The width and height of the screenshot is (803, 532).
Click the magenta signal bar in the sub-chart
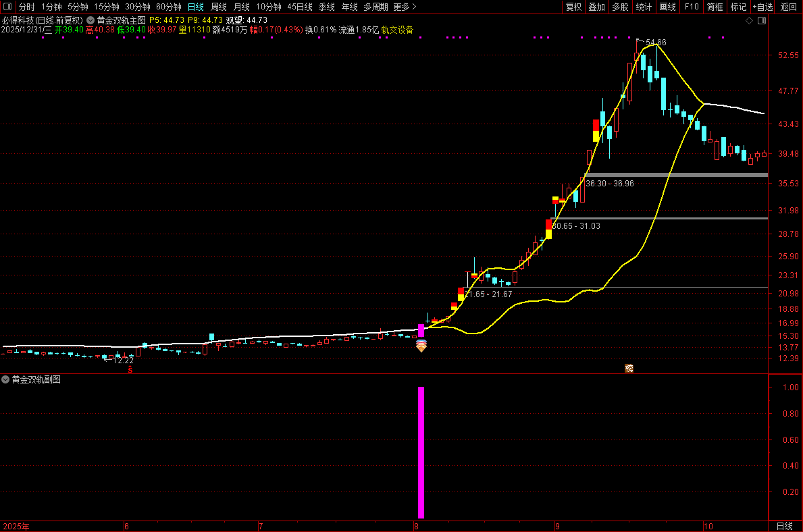coord(421,452)
